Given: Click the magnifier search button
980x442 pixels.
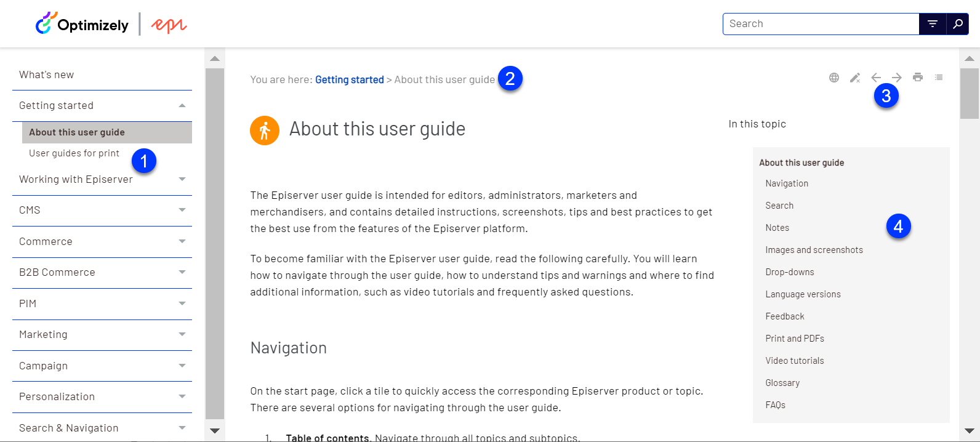Looking at the screenshot, I should pyautogui.click(x=957, y=24).
